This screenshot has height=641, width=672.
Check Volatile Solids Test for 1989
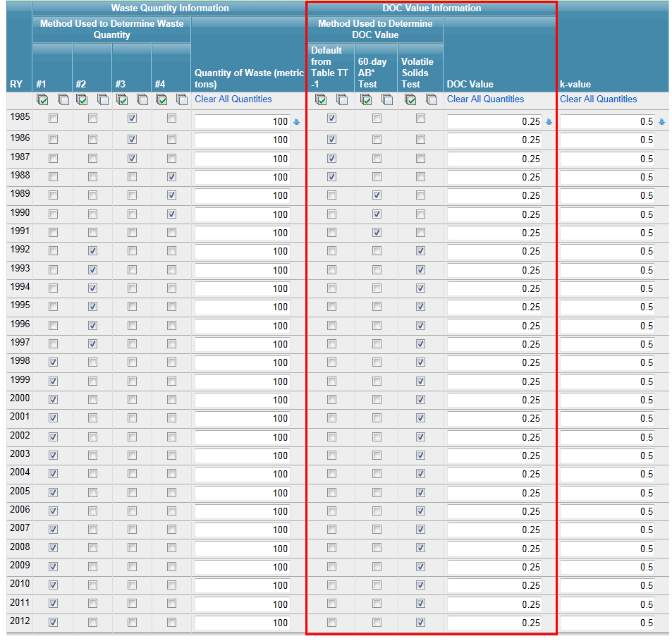pyautogui.click(x=420, y=195)
